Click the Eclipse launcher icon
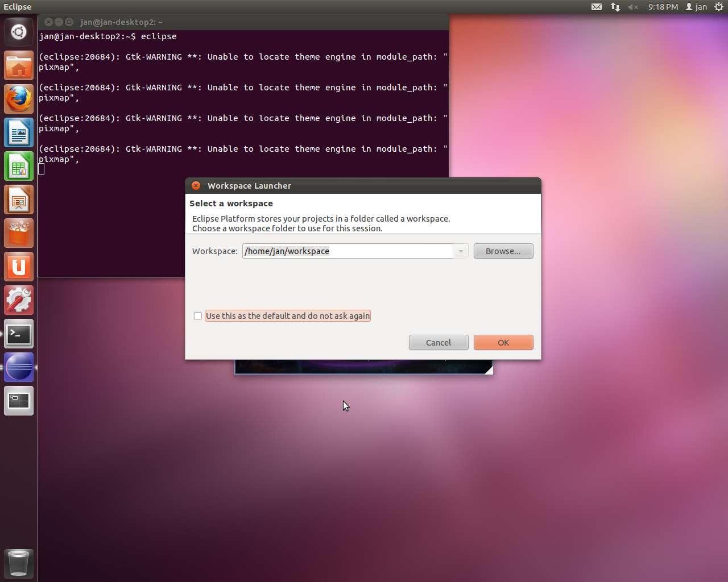 [x=19, y=367]
